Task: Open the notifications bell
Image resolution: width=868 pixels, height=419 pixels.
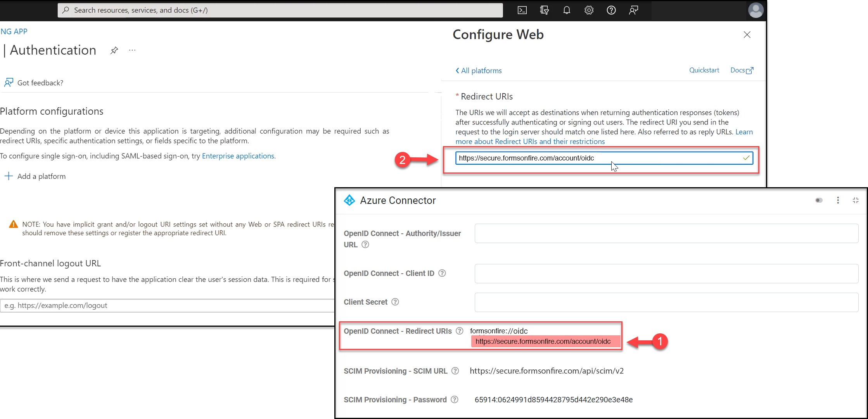Action: [567, 10]
